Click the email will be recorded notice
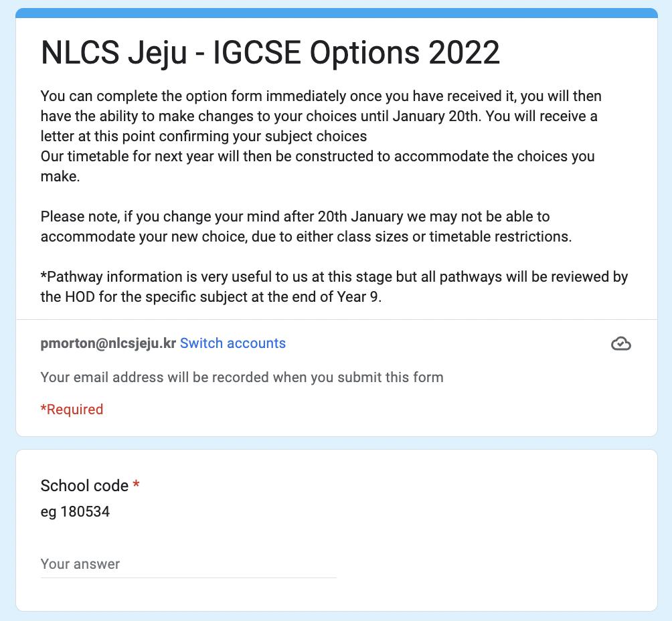This screenshot has height=621, width=672. tap(242, 377)
